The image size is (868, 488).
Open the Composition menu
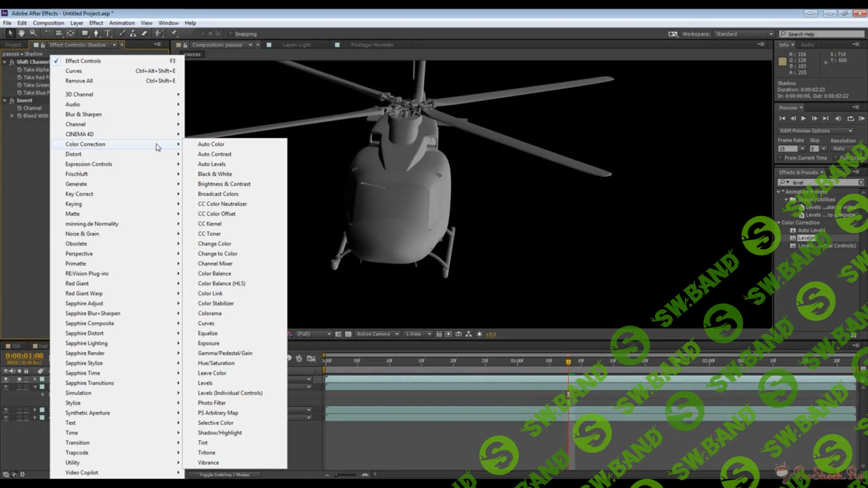coord(48,23)
